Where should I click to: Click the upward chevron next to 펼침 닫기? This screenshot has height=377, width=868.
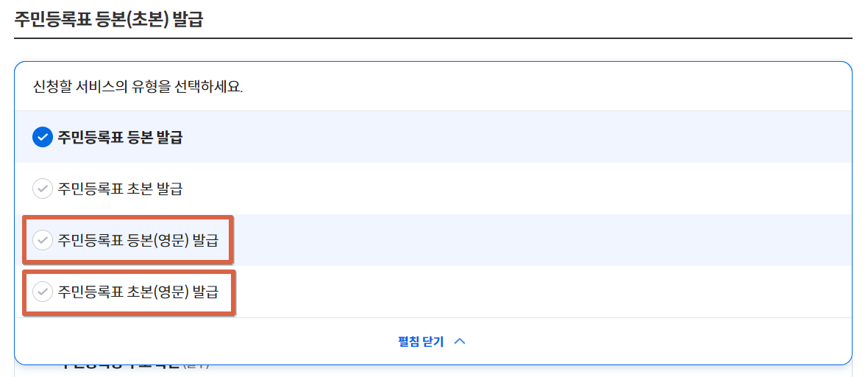460,342
